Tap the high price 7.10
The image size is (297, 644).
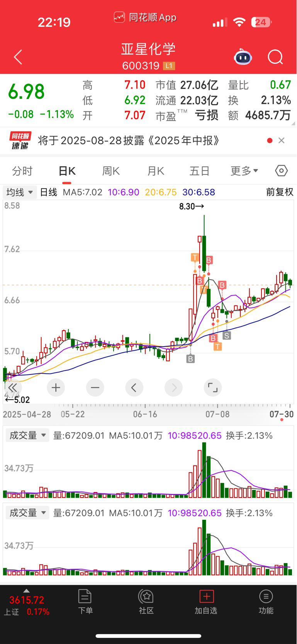pyautogui.click(x=135, y=85)
